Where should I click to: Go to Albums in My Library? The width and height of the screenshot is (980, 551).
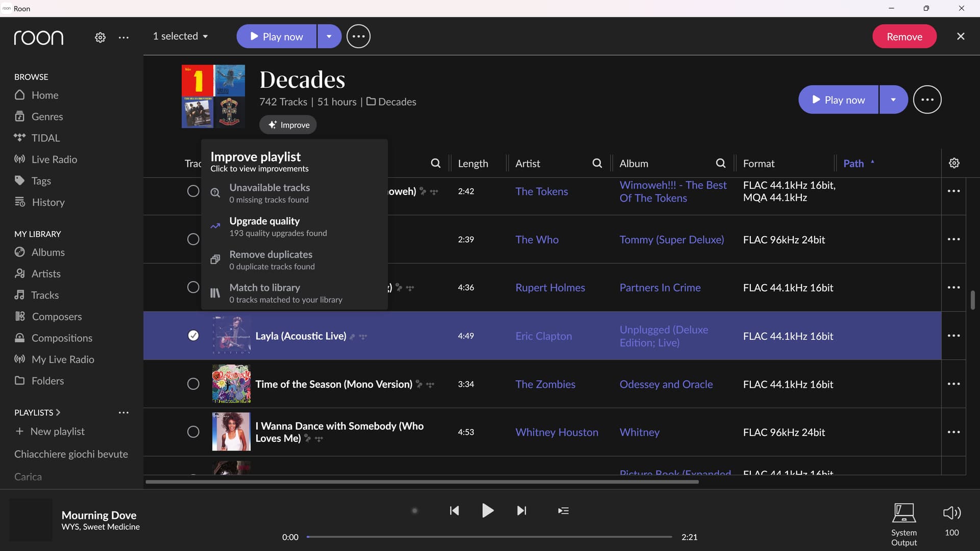(x=48, y=252)
